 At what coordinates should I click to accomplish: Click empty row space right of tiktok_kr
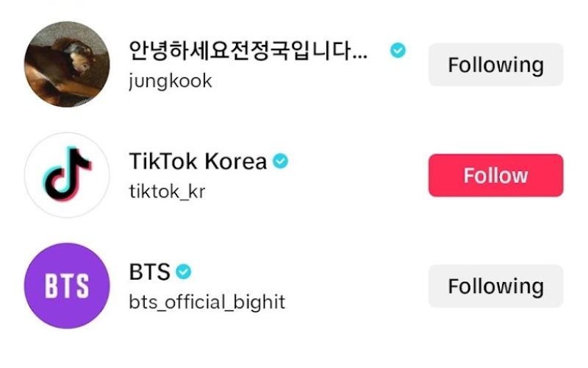(316, 191)
